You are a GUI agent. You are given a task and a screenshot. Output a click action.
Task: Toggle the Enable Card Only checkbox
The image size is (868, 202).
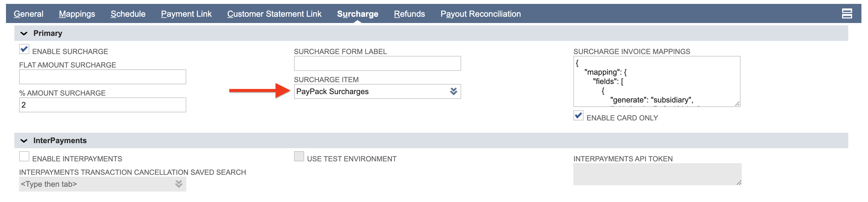tap(578, 116)
